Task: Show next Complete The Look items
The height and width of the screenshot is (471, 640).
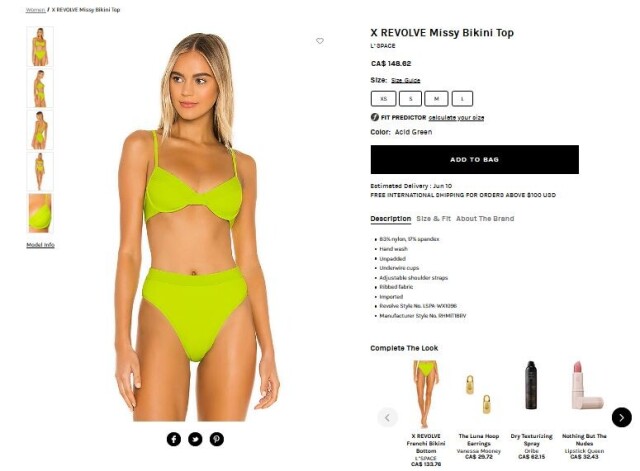Action: 621,418
